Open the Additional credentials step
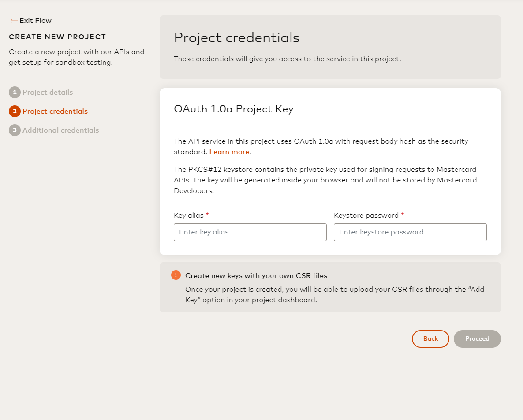The height and width of the screenshot is (420, 523). tap(61, 130)
